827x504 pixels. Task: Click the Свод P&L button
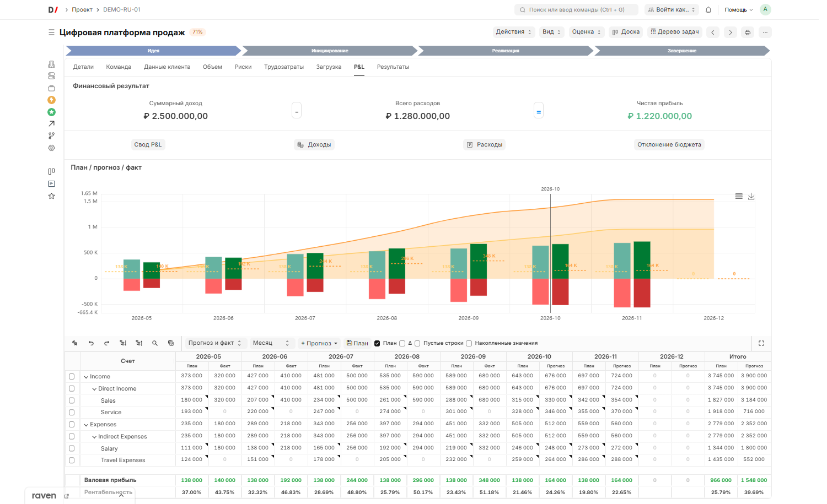(148, 145)
